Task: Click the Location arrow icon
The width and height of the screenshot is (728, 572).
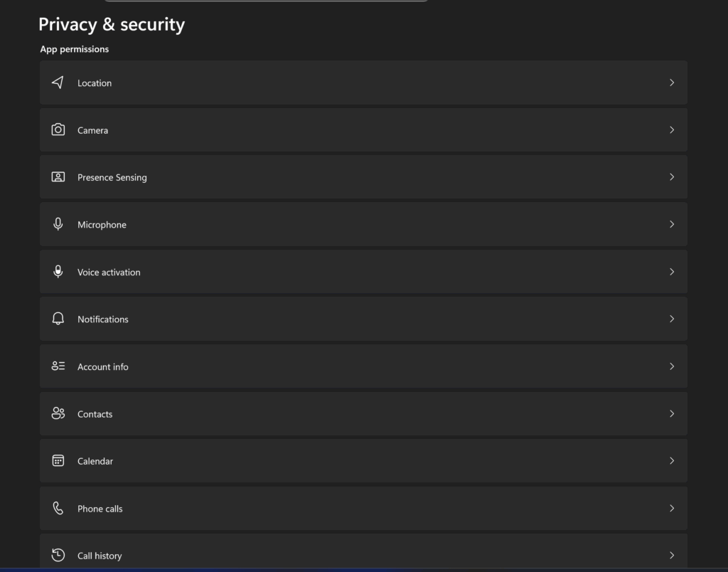Action: click(58, 83)
